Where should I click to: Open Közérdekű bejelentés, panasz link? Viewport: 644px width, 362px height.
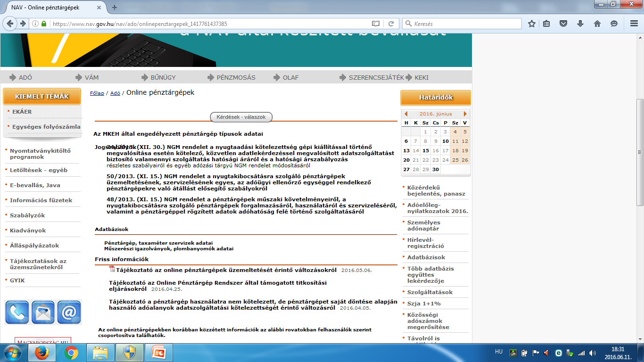click(x=436, y=190)
